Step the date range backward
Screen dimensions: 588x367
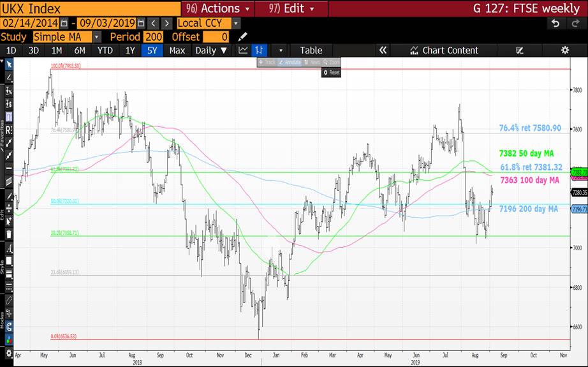[x=153, y=23]
